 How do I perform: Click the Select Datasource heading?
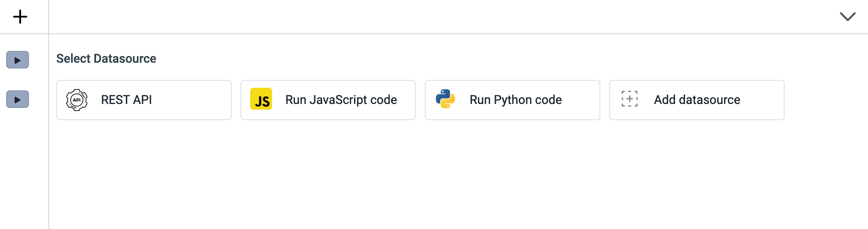tap(106, 59)
